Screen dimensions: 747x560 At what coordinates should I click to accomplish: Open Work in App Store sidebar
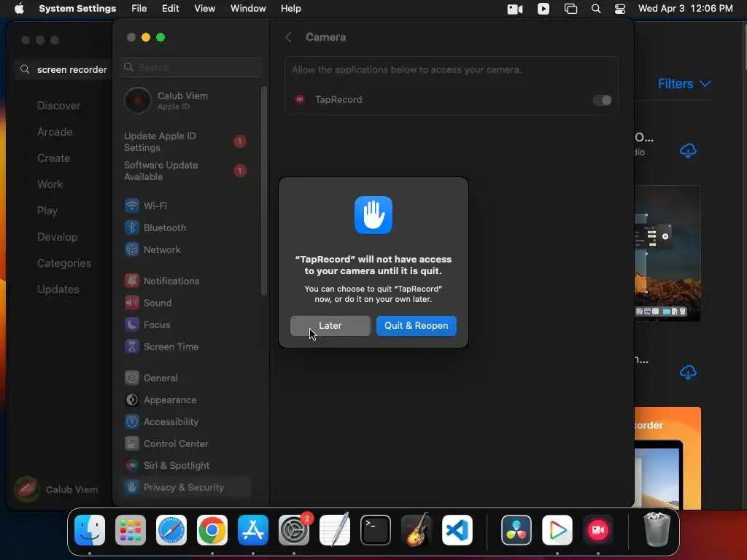[50, 184]
